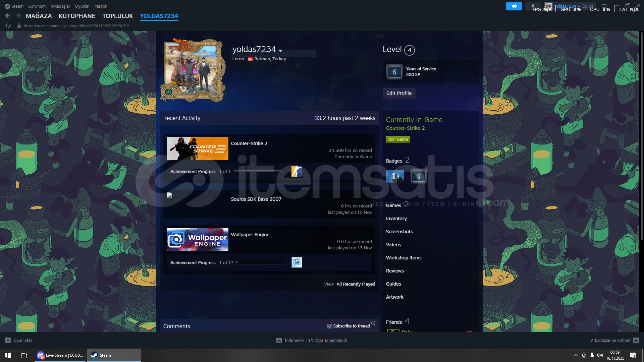Viewport: 644px width, 362px height.
Task: Open the Counter-Strike 2 achievement icon
Action: (297, 171)
